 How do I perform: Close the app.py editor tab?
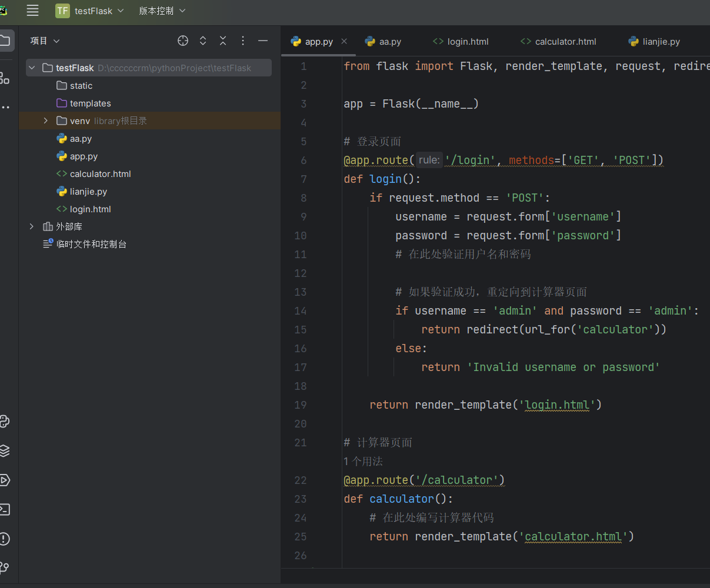[344, 41]
